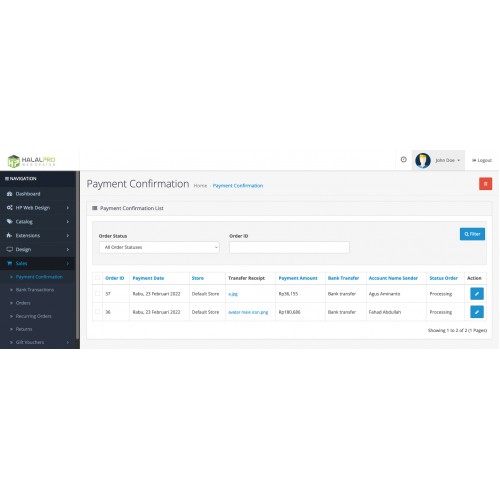Expand the Catalog sidebar menu
This screenshot has width=500, height=500.
(38, 222)
